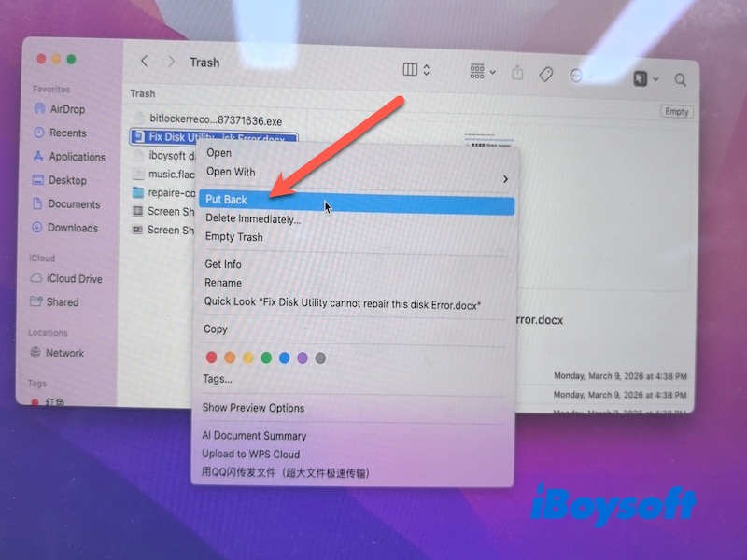747x560 pixels.
Task: Click the Finder forward arrow
Action: [x=171, y=63]
